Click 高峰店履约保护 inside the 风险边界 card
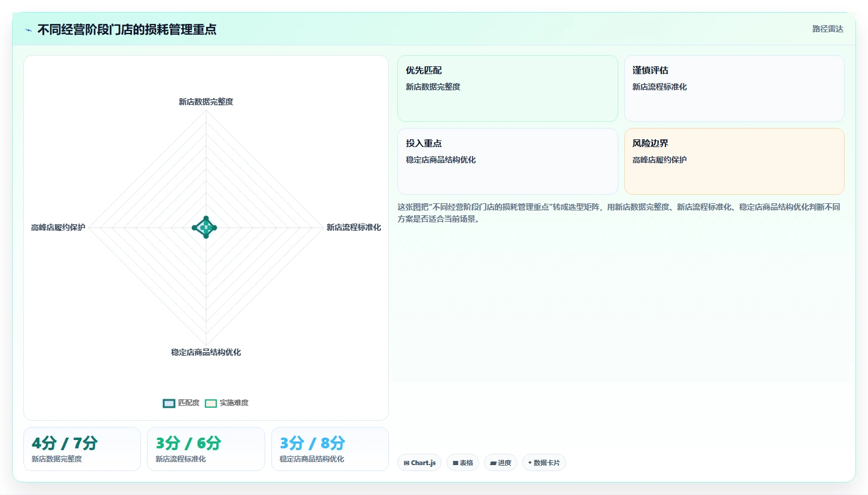Image resolution: width=868 pixels, height=495 pixels. [660, 160]
